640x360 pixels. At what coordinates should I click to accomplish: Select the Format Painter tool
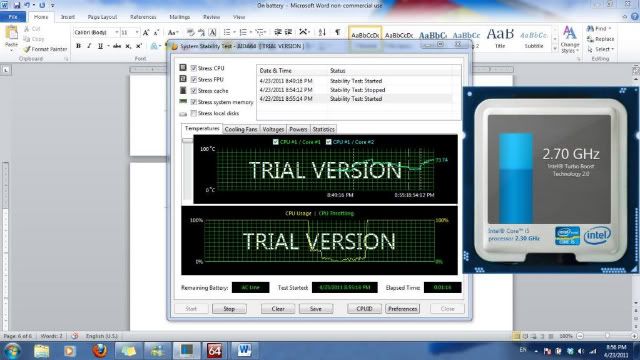(x=45, y=49)
